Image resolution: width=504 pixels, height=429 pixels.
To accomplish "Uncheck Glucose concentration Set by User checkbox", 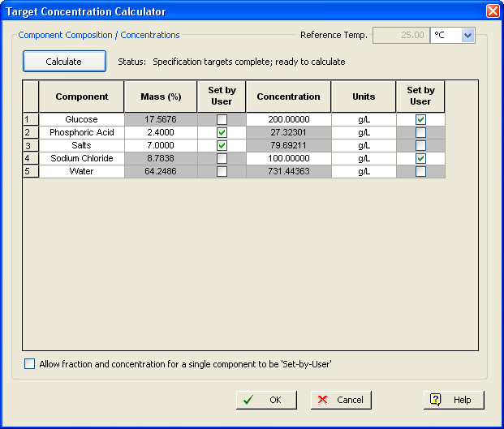I will (x=420, y=120).
